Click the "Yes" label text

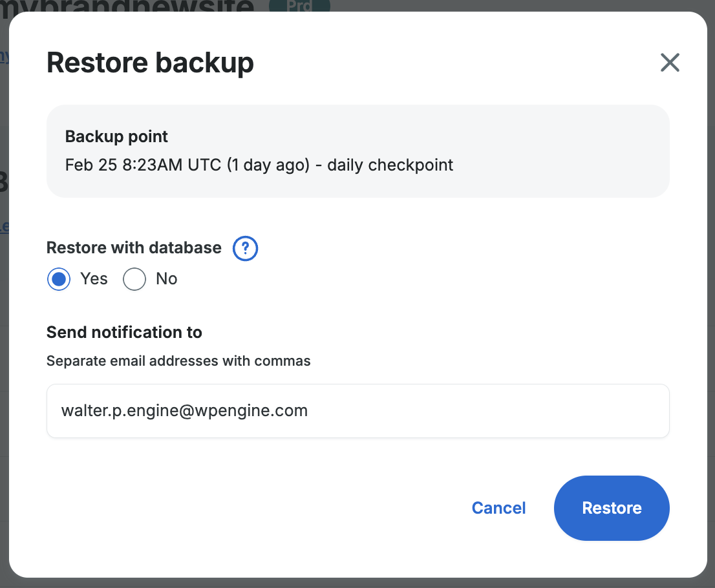(94, 279)
